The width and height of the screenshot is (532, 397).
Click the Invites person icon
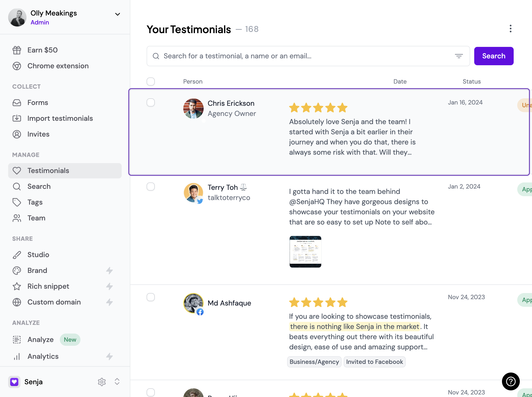(x=17, y=134)
